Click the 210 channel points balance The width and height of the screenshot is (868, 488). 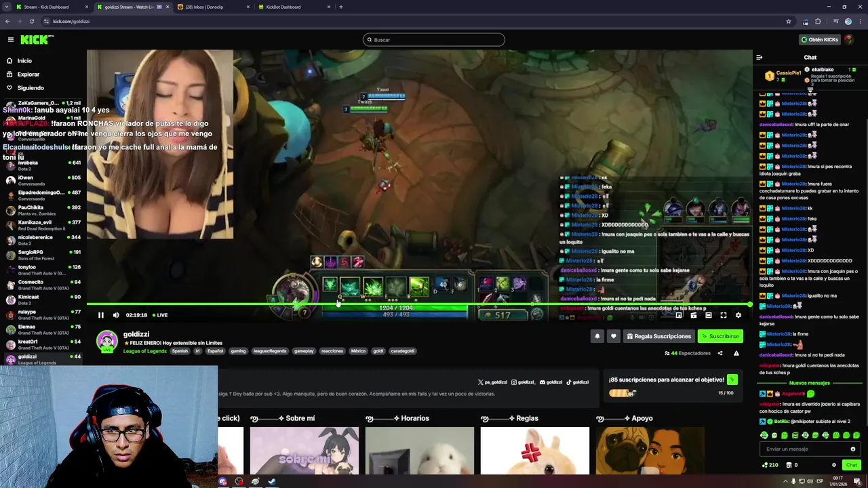click(x=770, y=465)
